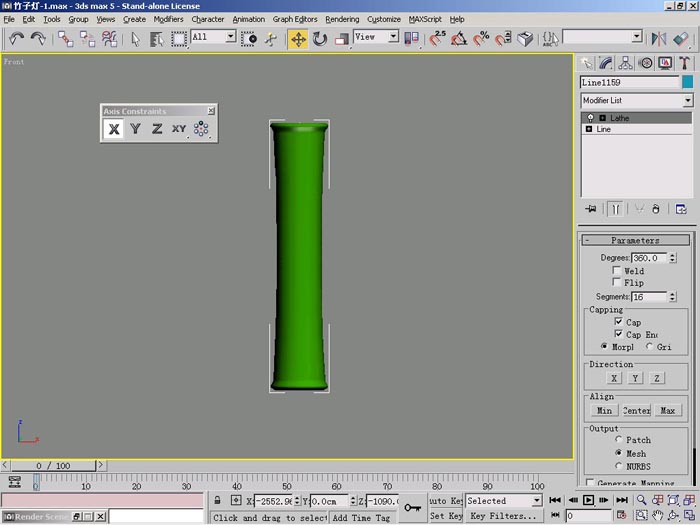Activate Select and Rotate tool

(x=320, y=39)
